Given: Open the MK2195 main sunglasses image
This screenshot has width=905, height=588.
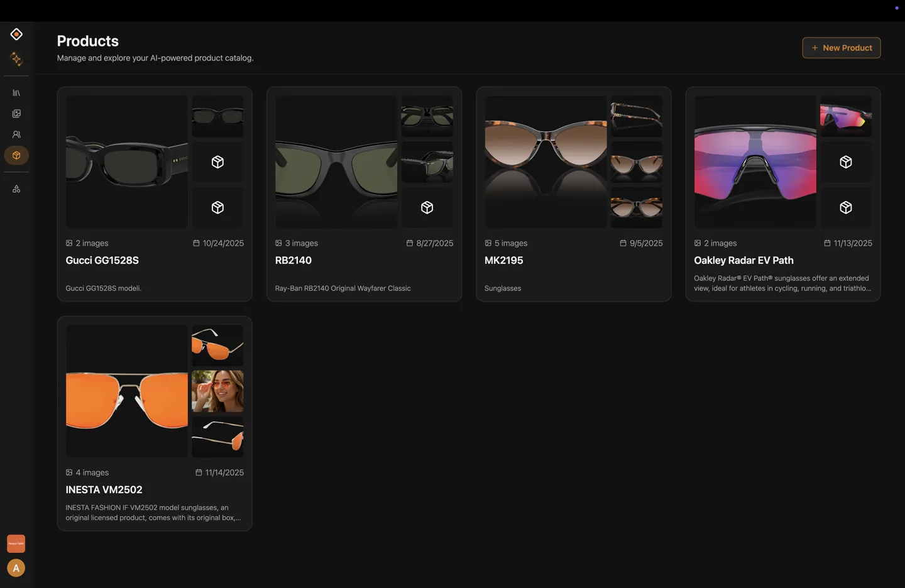Looking at the screenshot, I should click(546, 161).
